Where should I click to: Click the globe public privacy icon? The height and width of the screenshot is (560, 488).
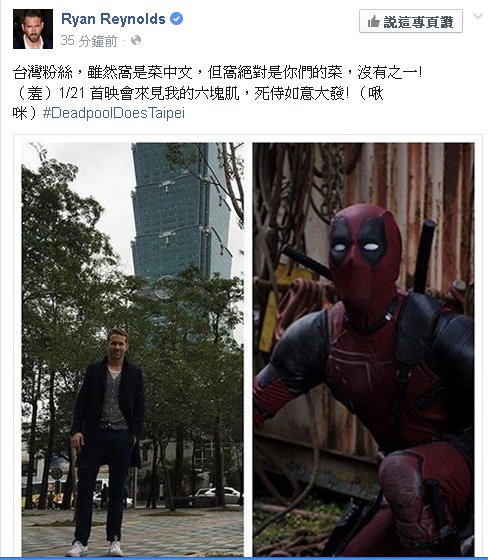(136, 40)
